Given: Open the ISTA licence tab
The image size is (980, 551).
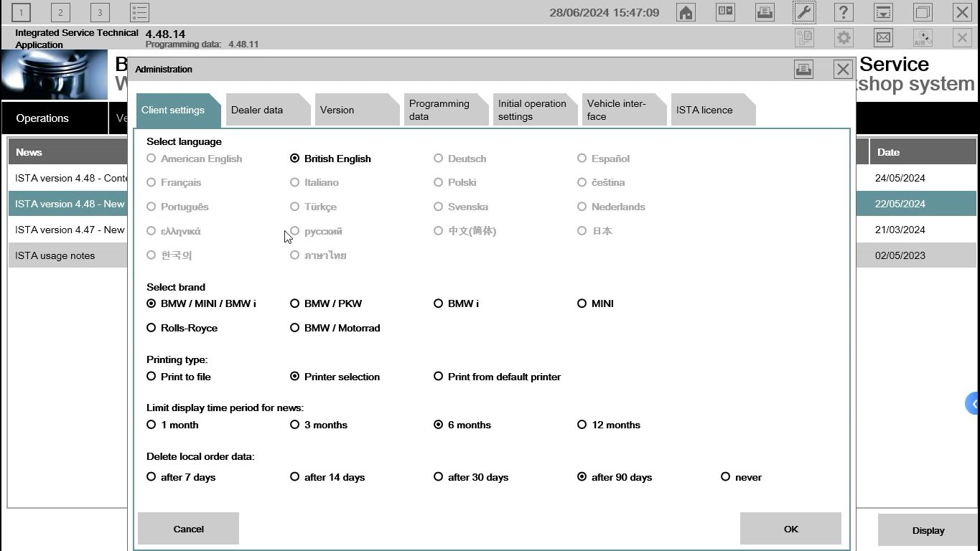Looking at the screenshot, I should (x=712, y=110).
